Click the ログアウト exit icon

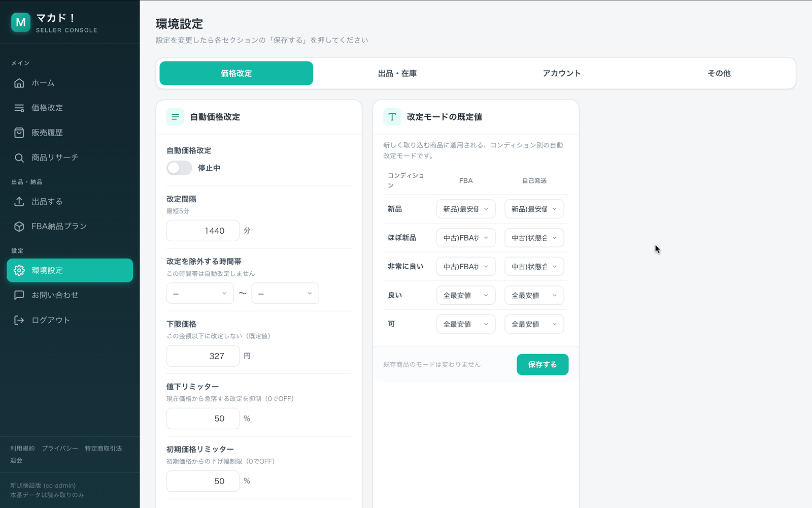(19, 320)
